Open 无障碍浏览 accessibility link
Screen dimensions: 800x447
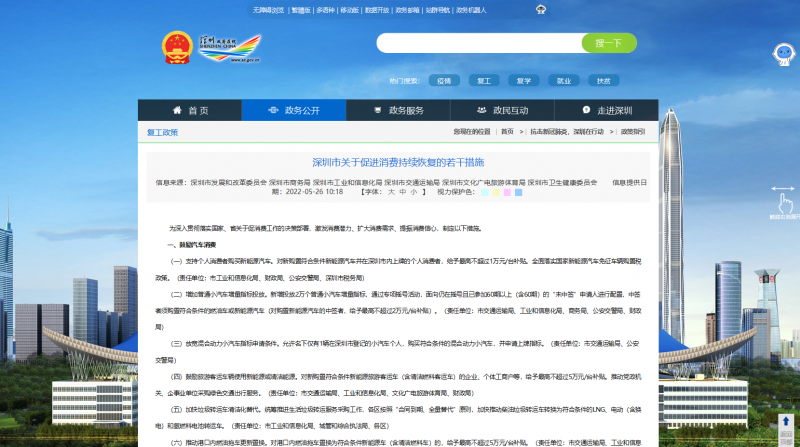point(268,9)
